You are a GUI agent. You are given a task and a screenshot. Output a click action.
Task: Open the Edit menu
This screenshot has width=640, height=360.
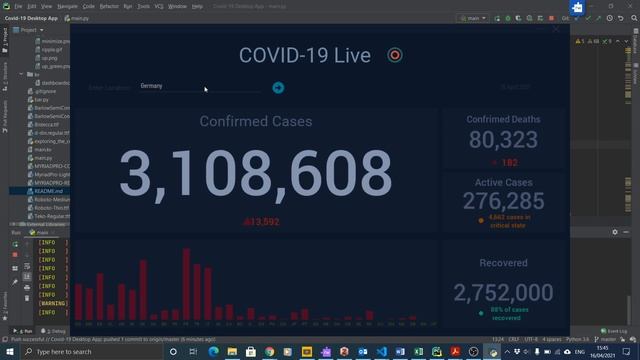click(x=32, y=7)
